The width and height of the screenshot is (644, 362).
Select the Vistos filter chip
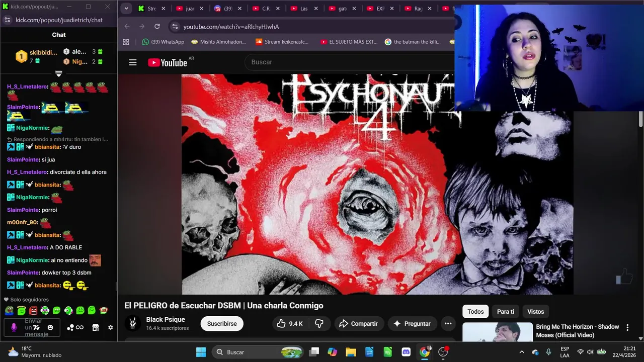click(x=536, y=312)
